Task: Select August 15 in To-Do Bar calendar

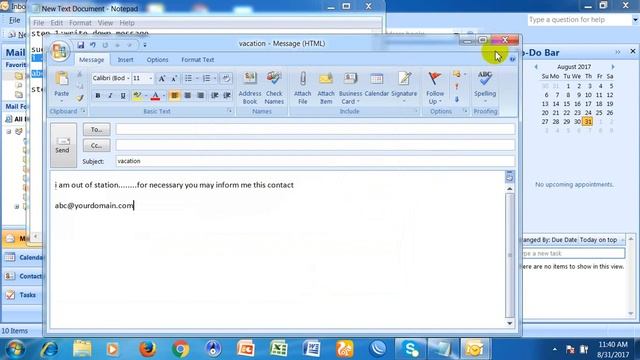Action: [x=567, y=104]
